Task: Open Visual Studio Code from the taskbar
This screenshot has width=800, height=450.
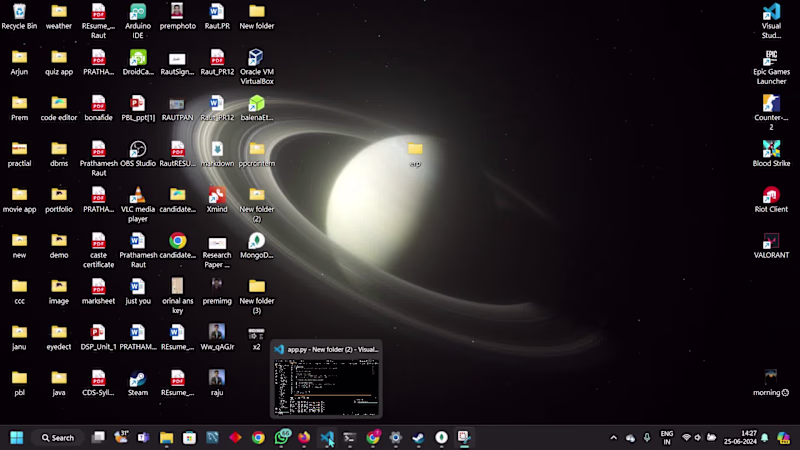Action: coord(327,437)
